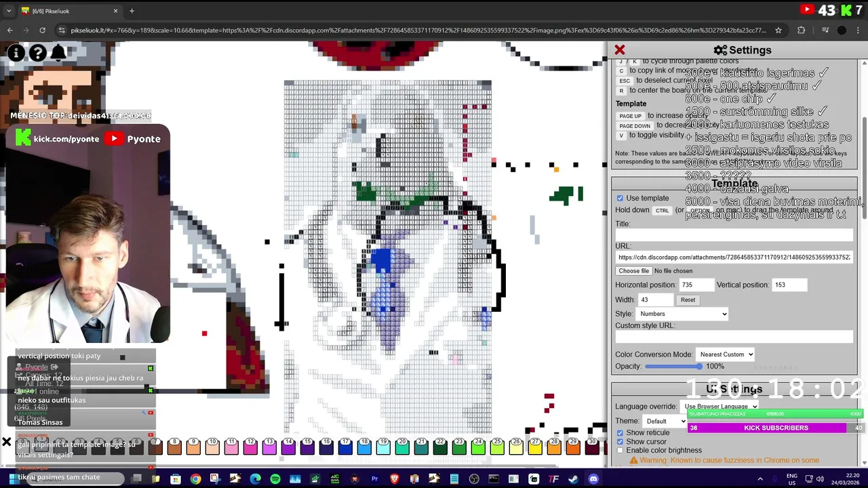This screenshot has height=488, width=868.
Task: Click the Settings panel vertical scrollbar
Action: pos(863,169)
